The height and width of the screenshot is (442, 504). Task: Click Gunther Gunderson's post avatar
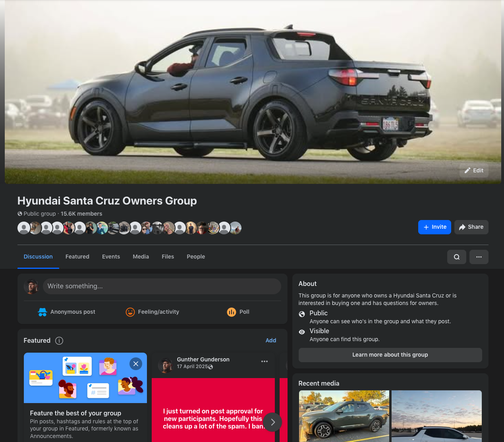point(166,365)
